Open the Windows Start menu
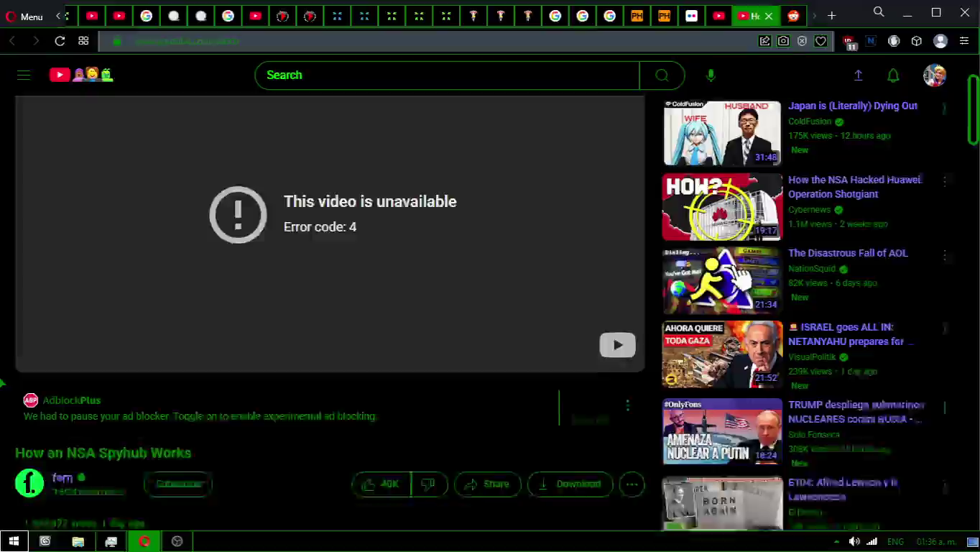 point(14,541)
